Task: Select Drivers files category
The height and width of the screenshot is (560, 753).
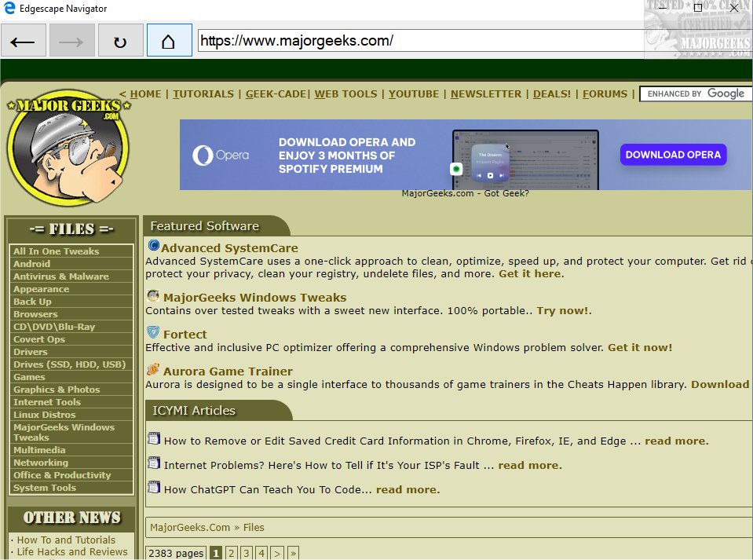Action: pyautogui.click(x=71, y=352)
